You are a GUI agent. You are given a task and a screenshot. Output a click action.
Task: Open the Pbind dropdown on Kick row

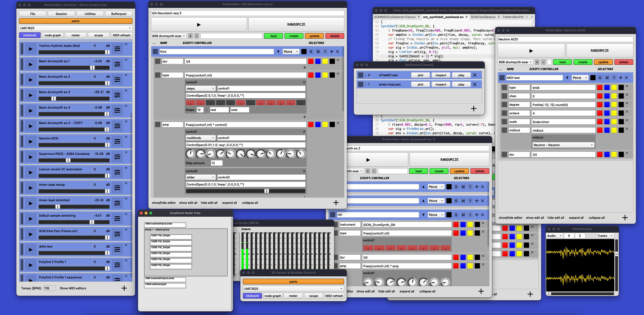pyautogui.click(x=291, y=52)
